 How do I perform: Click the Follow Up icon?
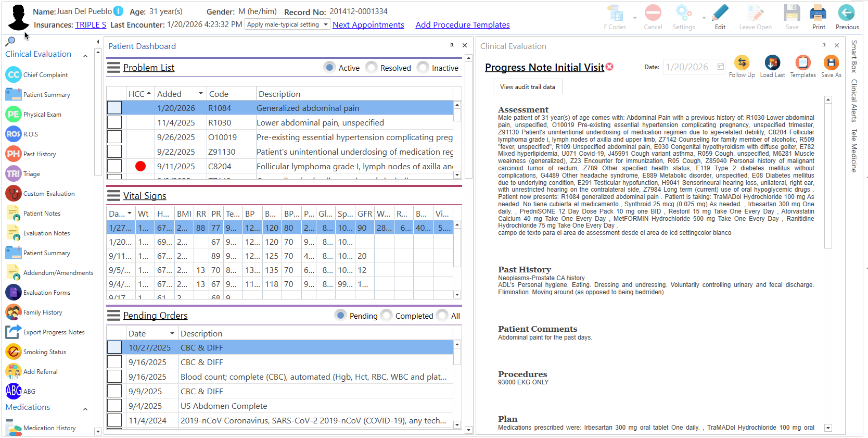(x=742, y=63)
